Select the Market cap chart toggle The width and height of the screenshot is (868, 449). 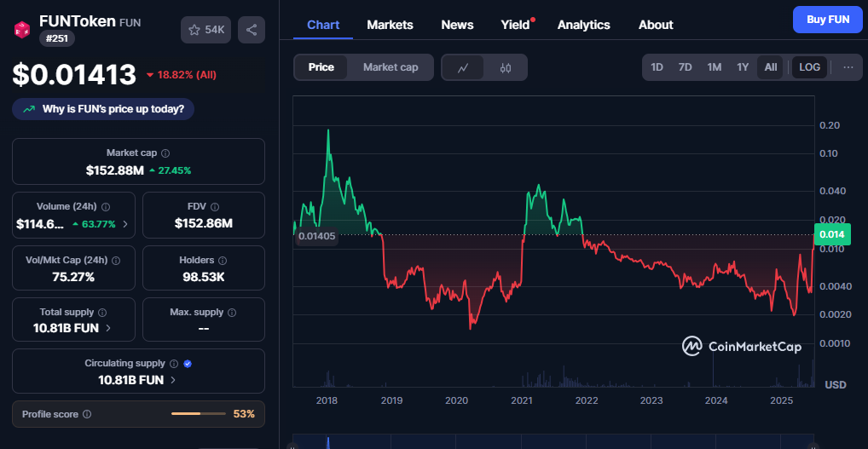tap(391, 67)
